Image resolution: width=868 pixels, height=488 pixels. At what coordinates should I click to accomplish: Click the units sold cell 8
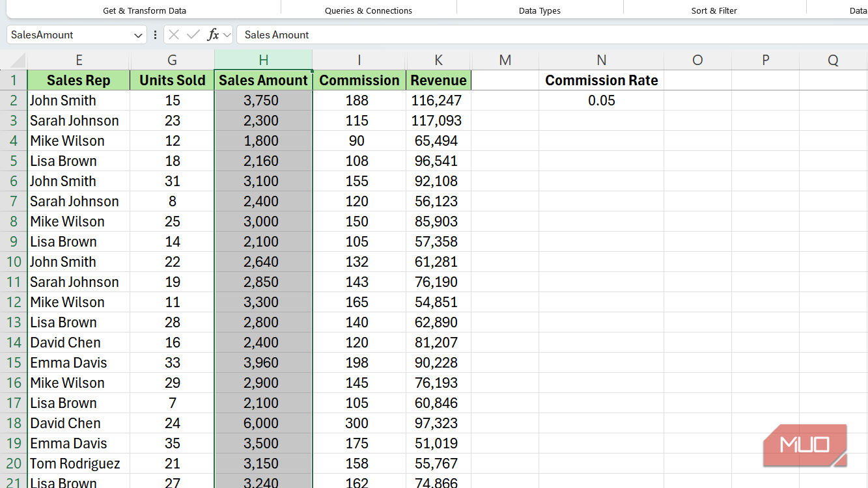click(172, 202)
